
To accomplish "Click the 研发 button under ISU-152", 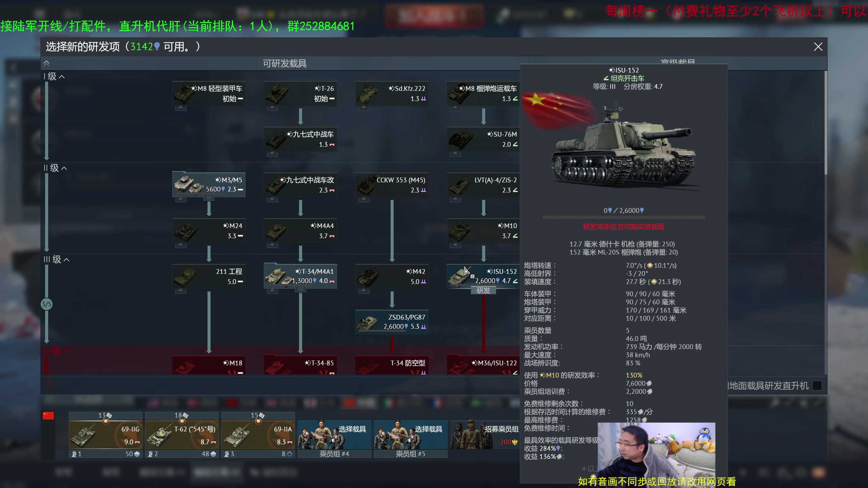I will [484, 290].
